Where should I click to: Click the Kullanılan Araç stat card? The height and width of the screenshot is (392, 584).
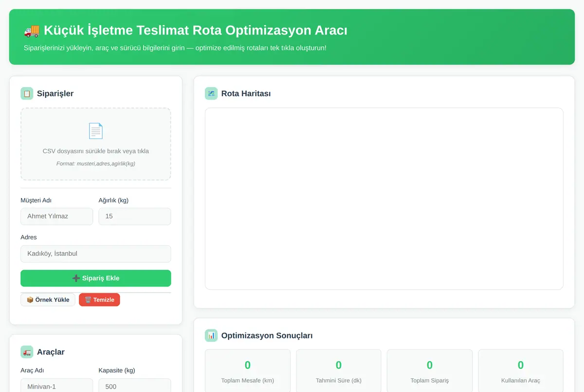(x=521, y=371)
